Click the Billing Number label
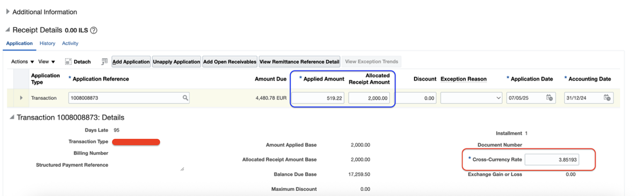The width and height of the screenshot is (644, 196). [x=91, y=153]
